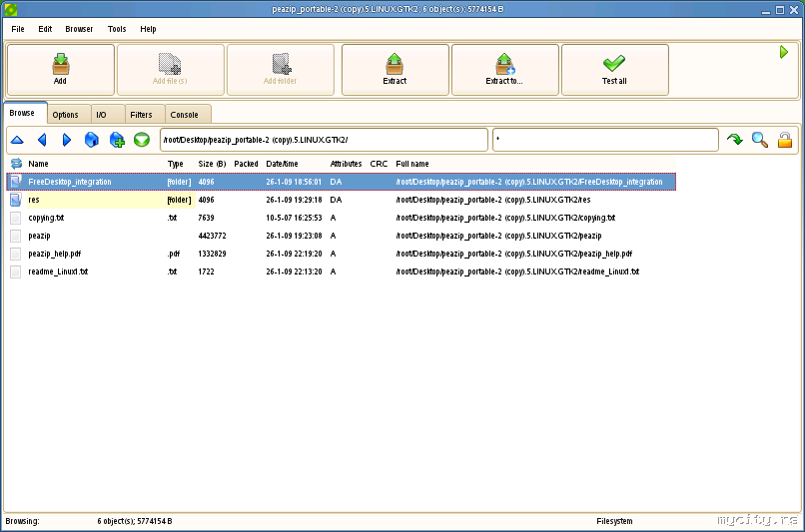Click the padlock password icon
805x532 pixels.
[785, 140]
